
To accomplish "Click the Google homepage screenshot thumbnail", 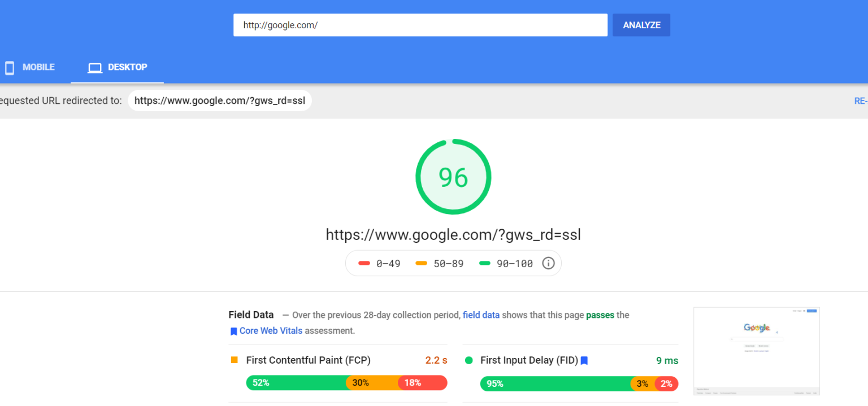I will pos(756,351).
